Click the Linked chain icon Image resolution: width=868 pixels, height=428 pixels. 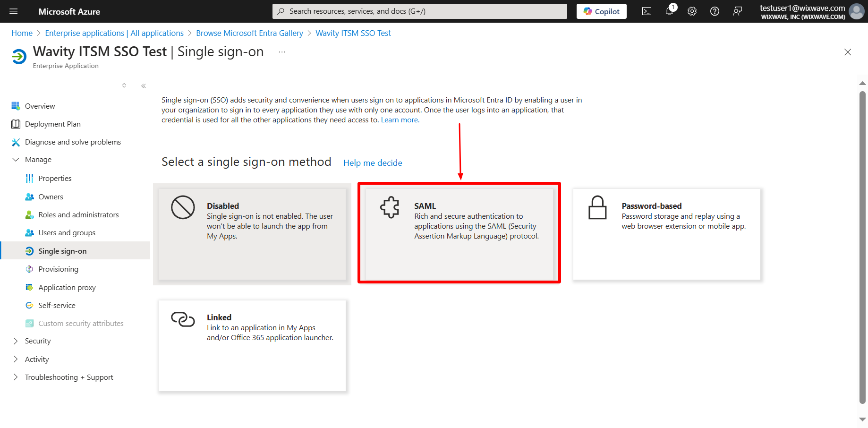coord(183,319)
